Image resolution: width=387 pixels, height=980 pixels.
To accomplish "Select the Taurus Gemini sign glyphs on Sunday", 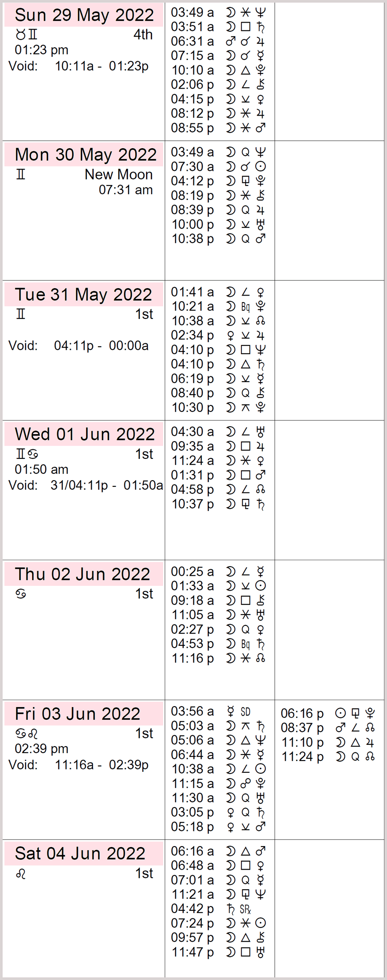I will tap(27, 35).
